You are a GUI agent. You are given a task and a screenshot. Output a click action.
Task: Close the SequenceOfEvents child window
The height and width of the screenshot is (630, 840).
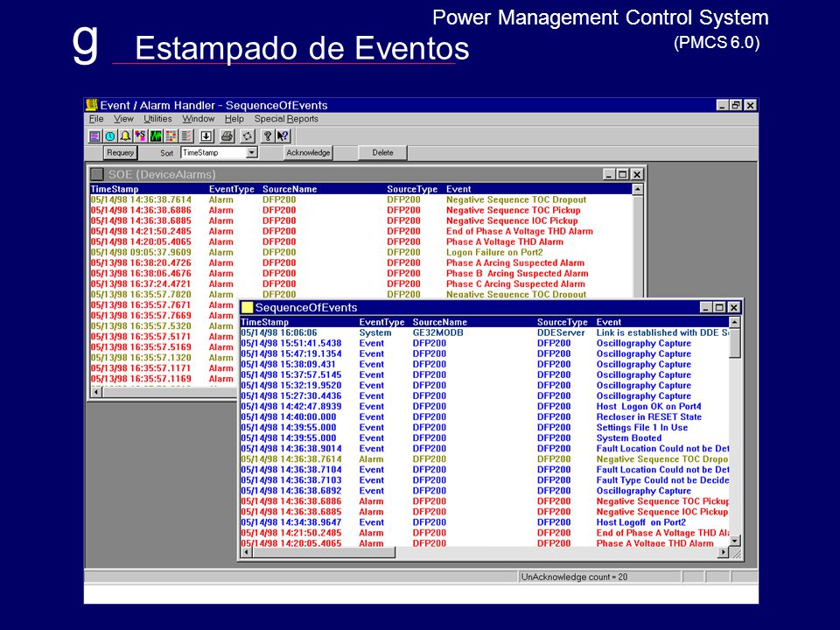[x=734, y=307]
